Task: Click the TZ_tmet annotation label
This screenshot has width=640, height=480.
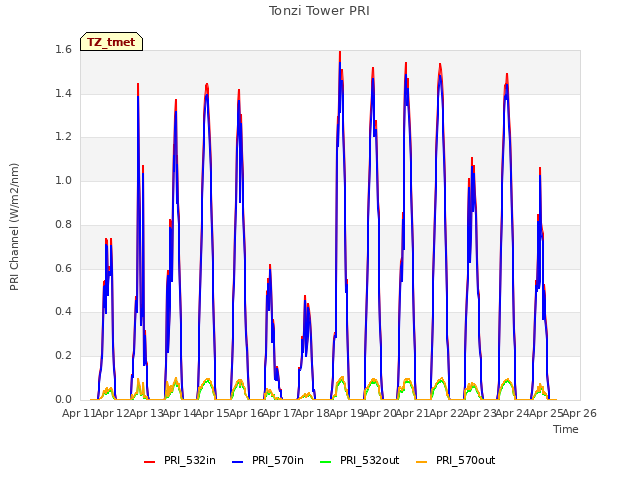Action: pyautogui.click(x=111, y=42)
